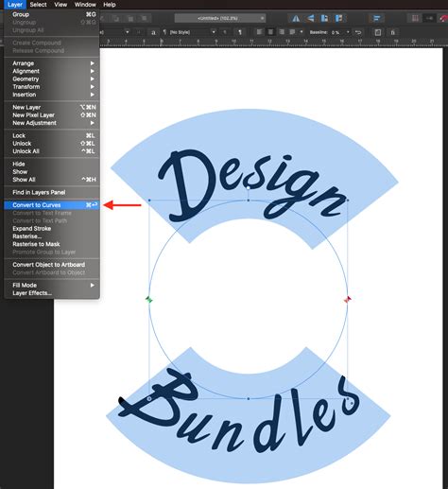
Task: Open the View menu
Action: tap(60, 5)
